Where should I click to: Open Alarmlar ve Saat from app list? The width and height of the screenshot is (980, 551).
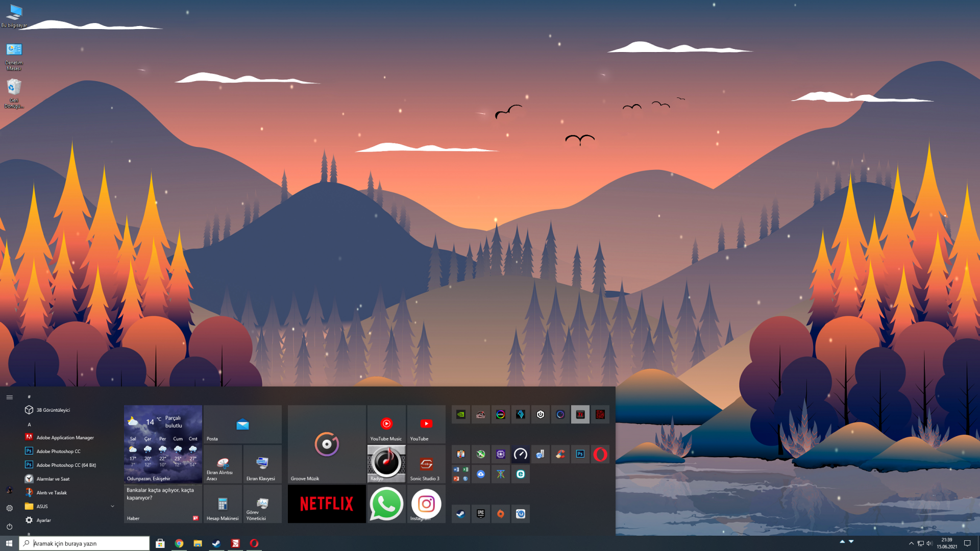(x=53, y=479)
